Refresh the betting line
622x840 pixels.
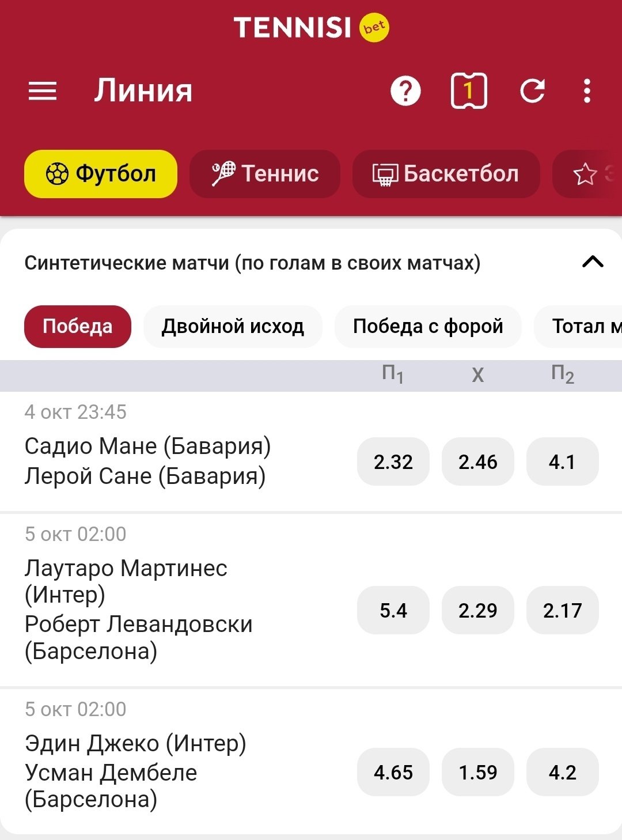click(532, 91)
